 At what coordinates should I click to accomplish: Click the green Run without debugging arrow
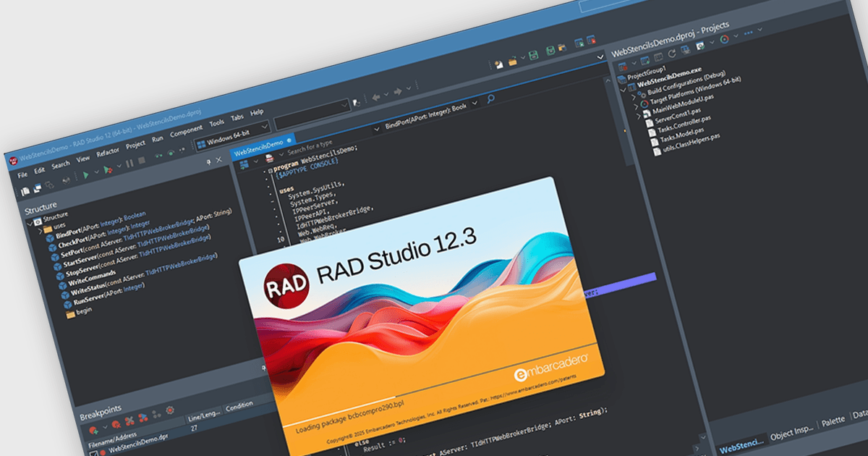tap(85, 175)
